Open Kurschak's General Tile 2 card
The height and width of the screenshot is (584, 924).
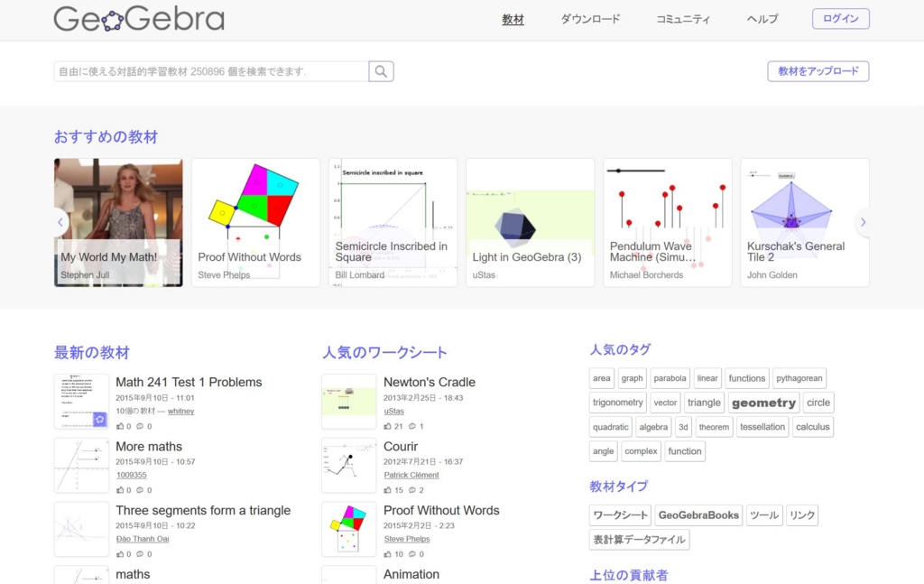tap(805, 223)
